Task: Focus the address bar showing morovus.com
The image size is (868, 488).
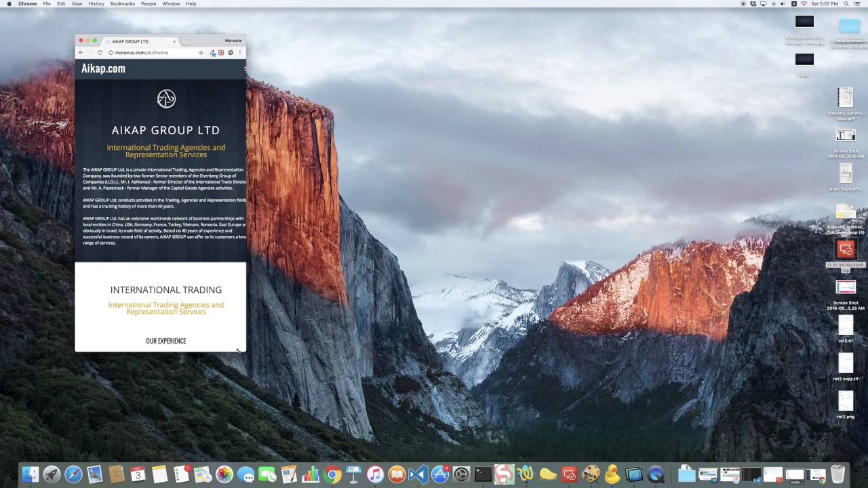Action: (x=155, y=52)
